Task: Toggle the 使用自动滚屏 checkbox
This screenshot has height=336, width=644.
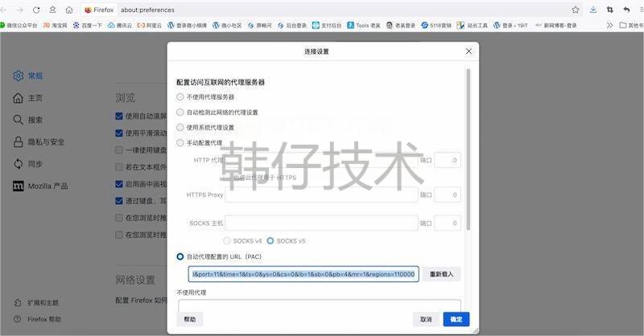Action: [x=119, y=116]
